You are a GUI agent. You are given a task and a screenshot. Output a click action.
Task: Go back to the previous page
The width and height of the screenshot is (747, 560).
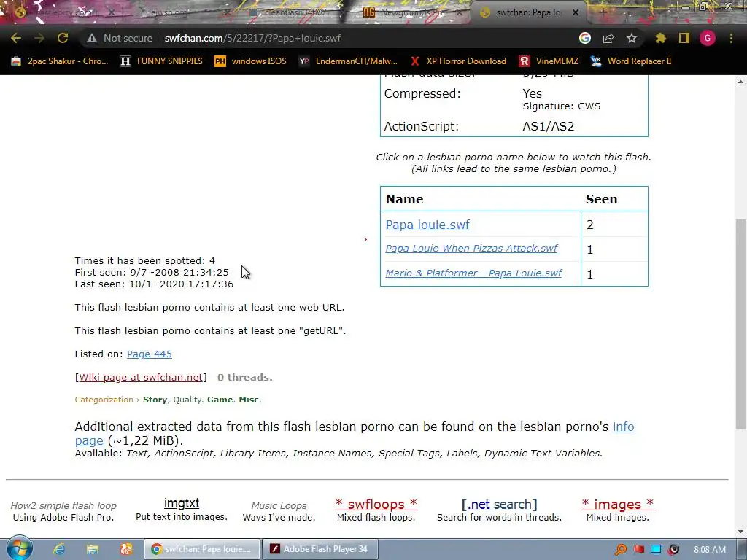tap(16, 38)
